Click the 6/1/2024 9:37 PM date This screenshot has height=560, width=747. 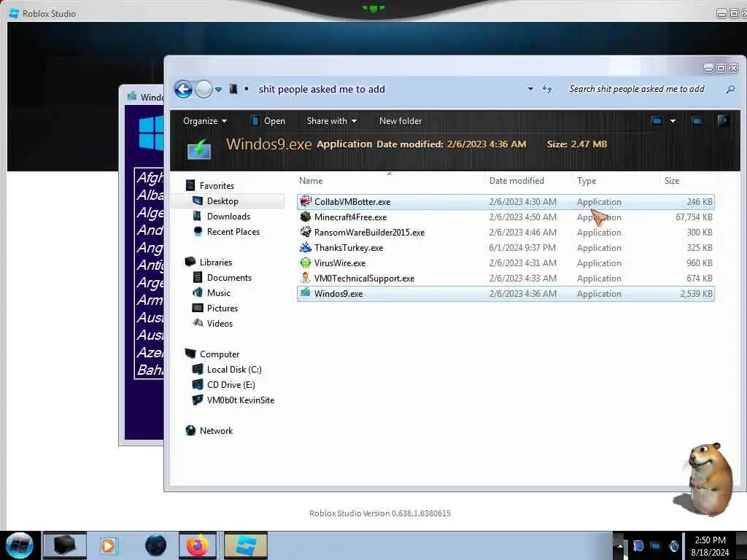point(522,248)
